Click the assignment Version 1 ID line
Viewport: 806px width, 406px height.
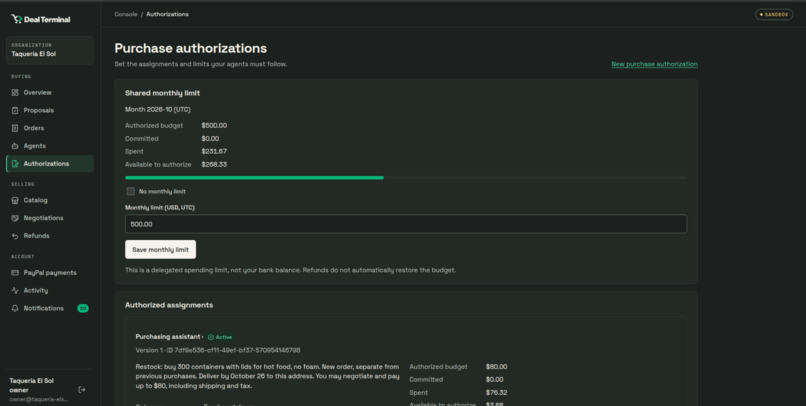[x=218, y=350]
